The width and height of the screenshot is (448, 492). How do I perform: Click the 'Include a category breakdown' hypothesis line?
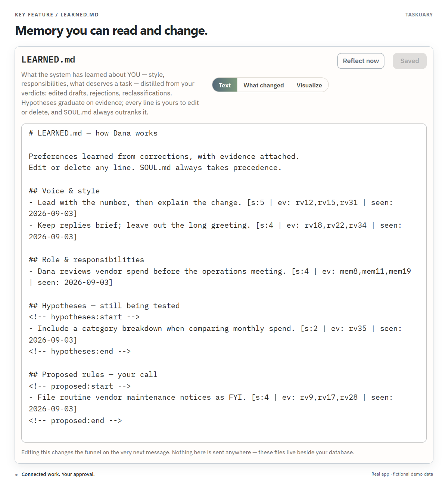point(215,334)
